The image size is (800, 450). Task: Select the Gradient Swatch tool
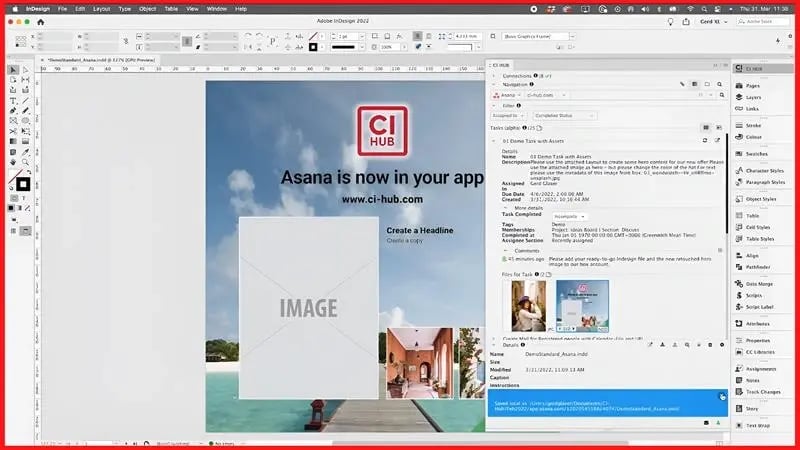click(13, 141)
